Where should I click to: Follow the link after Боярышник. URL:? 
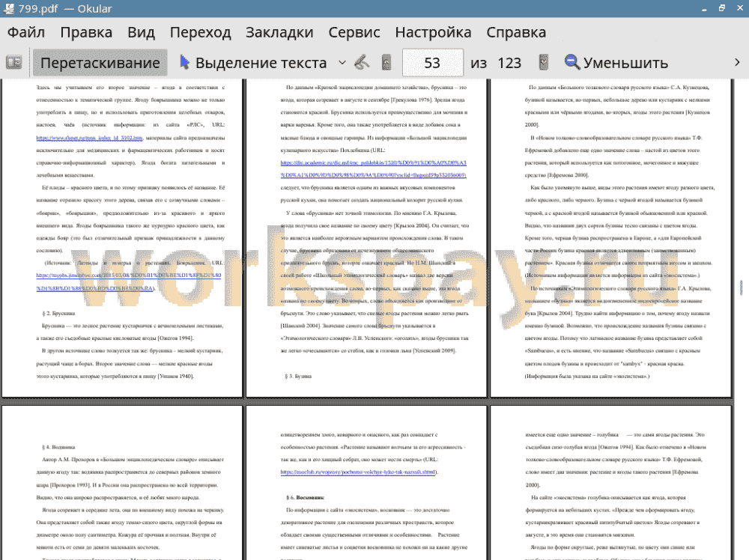tap(129, 281)
